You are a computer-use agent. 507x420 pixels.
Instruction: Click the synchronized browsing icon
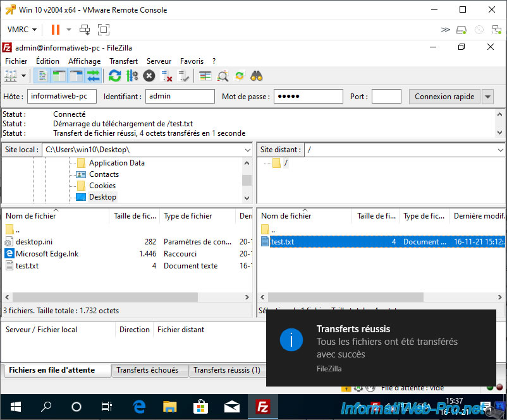tap(240, 76)
